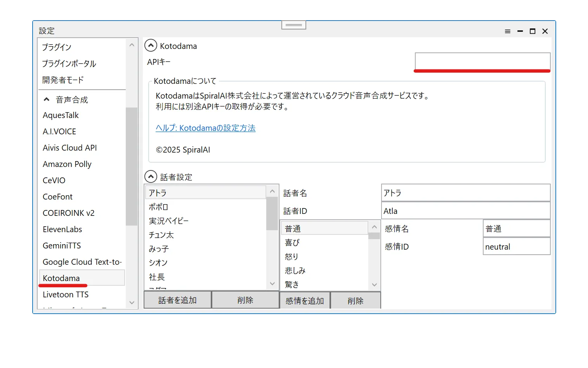Image resolution: width=588 pixels, height=368 pixels.
Task: Maximize the 設定 window
Action: [532, 31]
